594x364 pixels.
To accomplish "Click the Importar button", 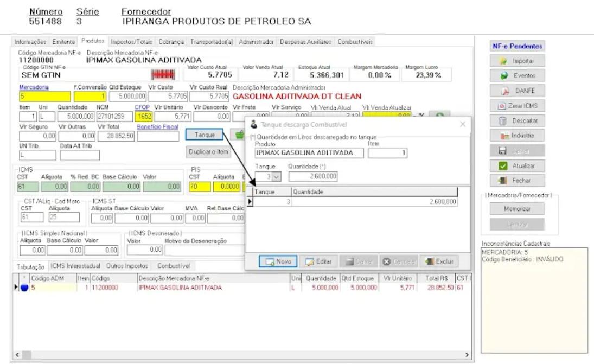I will [x=517, y=61].
